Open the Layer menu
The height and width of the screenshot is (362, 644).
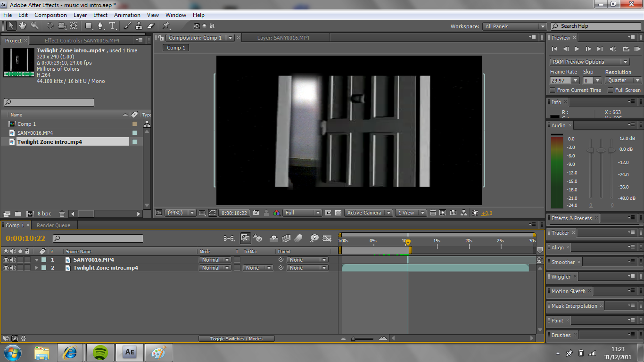(x=80, y=15)
